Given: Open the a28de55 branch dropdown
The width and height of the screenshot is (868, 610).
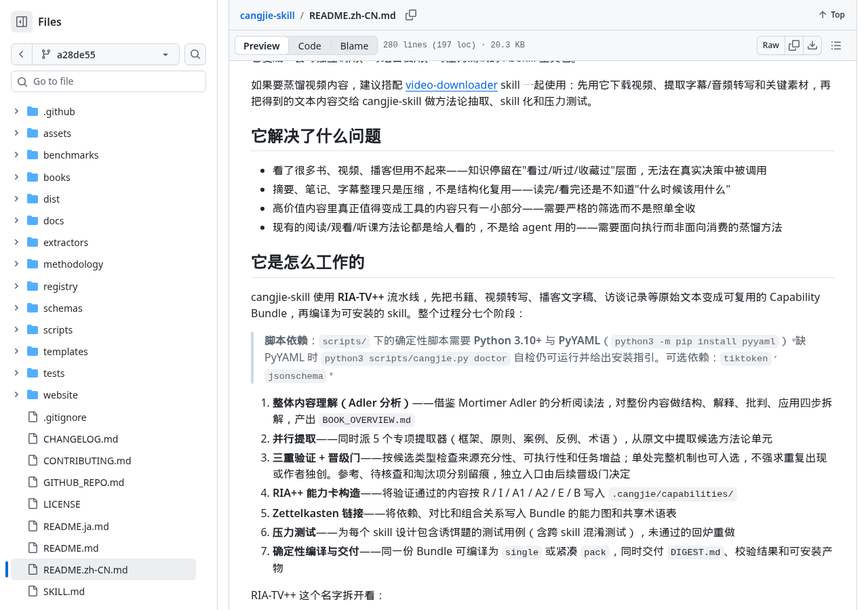Looking at the screenshot, I should point(106,54).
